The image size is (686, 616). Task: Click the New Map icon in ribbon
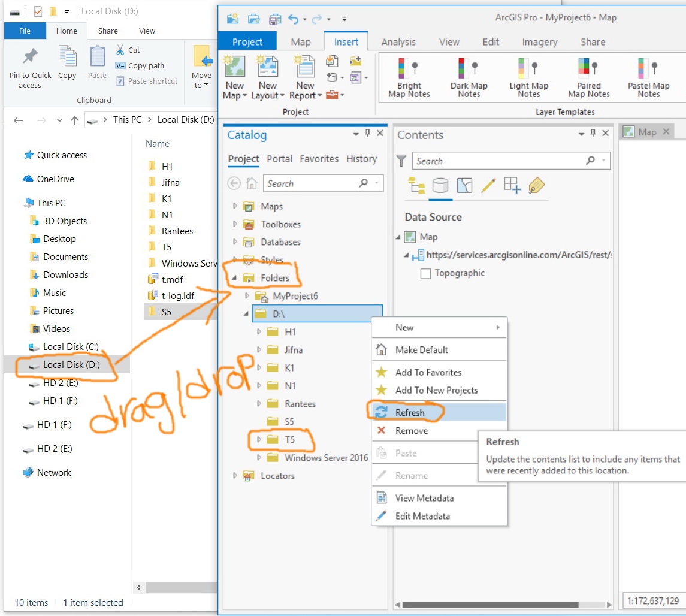[x=235, y=67]
